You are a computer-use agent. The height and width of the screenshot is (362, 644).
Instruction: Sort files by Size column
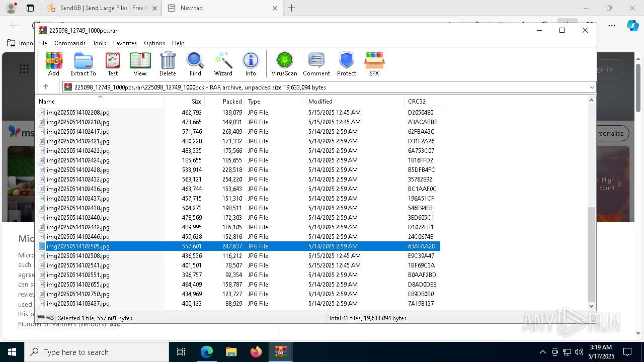tap(185, 101)
